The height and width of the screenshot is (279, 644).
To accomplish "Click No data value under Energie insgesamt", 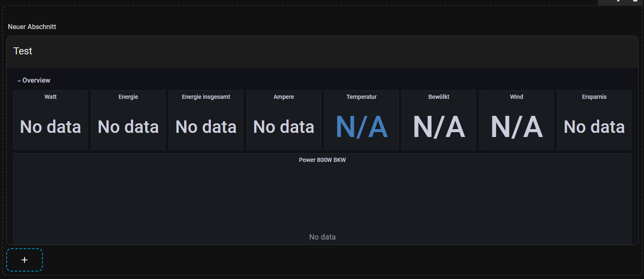I will pyautogui.click(x=206, y=127).
